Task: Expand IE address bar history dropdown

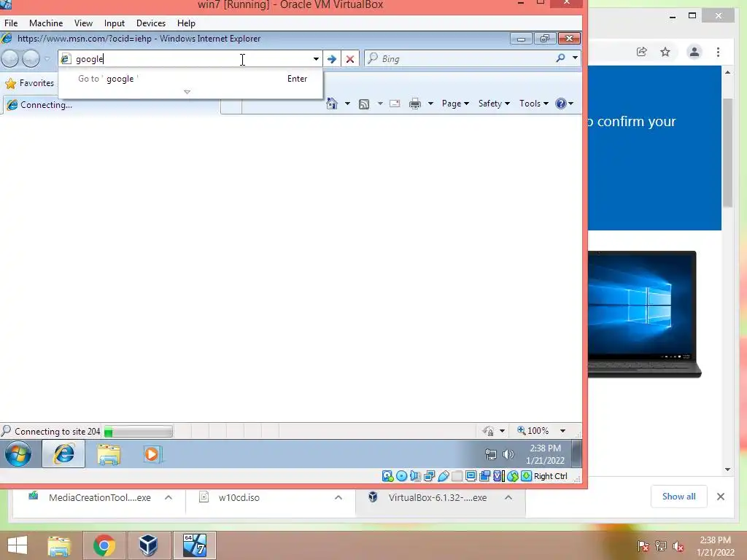Action: coord(316,59)
